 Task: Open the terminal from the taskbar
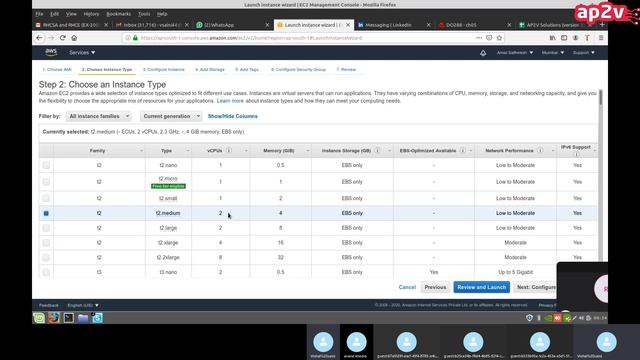coord(68,318)
